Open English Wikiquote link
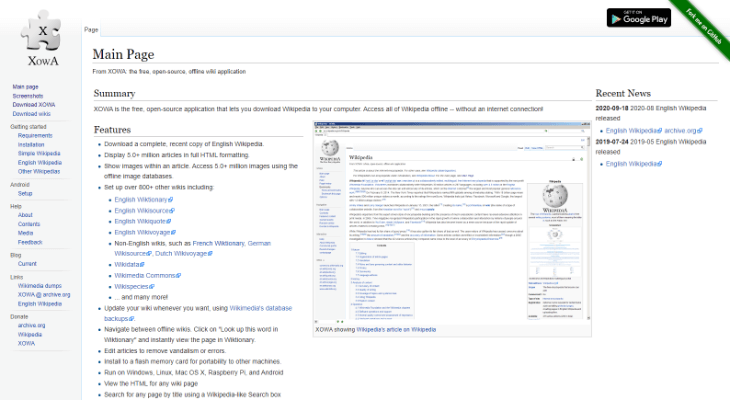This screenshot has width=730, height=400. tap(143, 221)
